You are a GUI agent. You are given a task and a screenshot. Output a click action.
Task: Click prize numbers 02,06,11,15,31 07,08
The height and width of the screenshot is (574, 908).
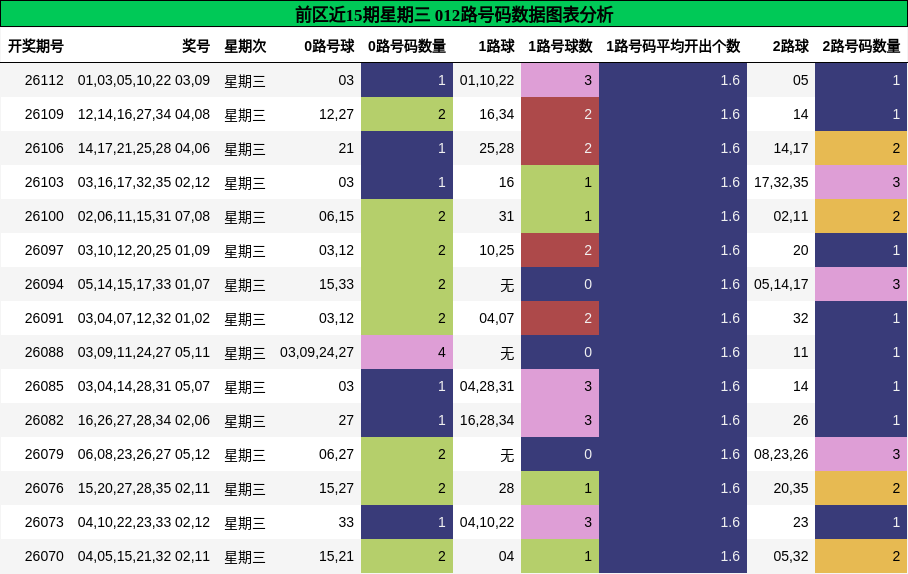pyautogui.click(x=144, y=217)
